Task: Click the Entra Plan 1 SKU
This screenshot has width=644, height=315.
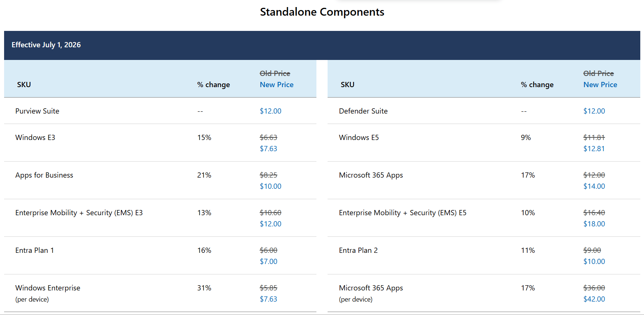Action: point(35,250)
